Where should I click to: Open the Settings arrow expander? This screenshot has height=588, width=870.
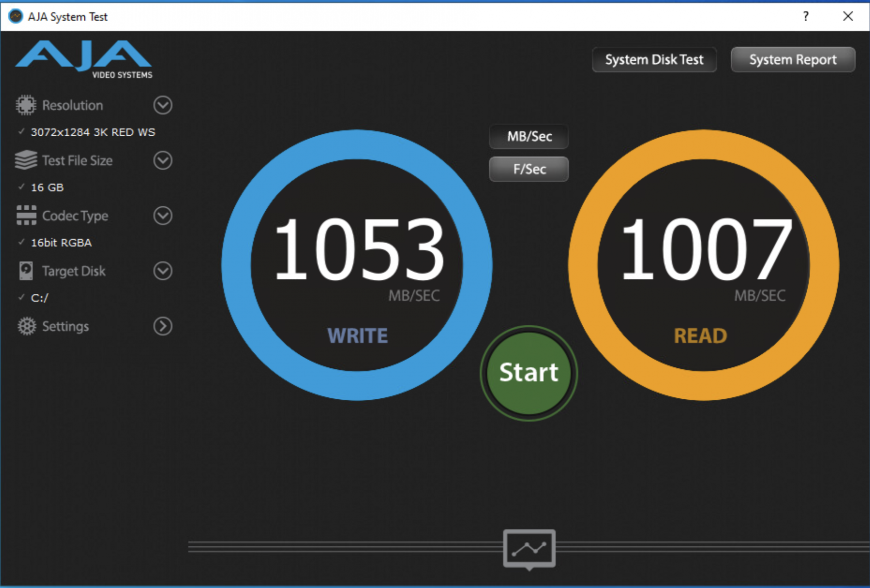coord(163,326)
